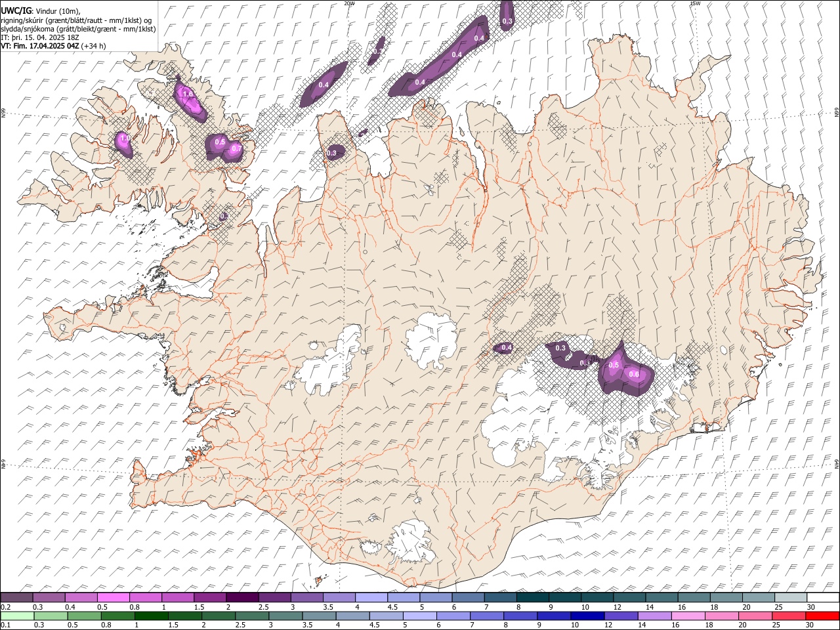The image size is (840, 630).
Task: Select the 'rigning/skúrir' legend description line
Action: tap(77, 20)
